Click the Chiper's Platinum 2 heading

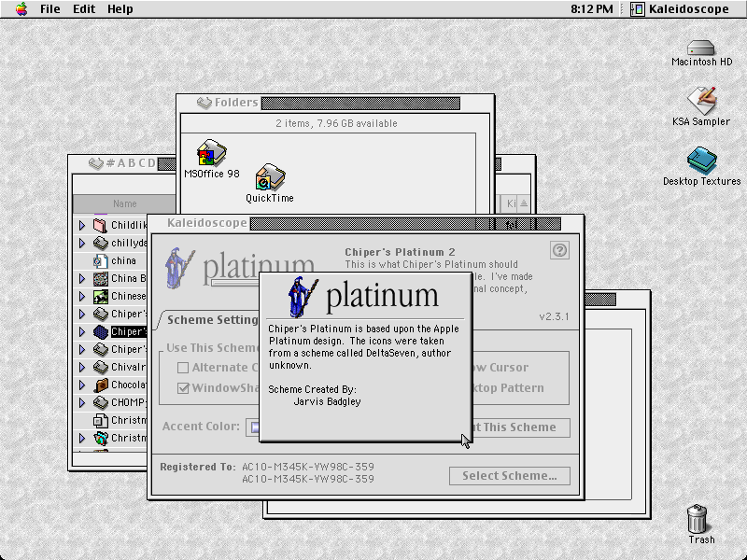pyautogui.click(x=400, y=252)
